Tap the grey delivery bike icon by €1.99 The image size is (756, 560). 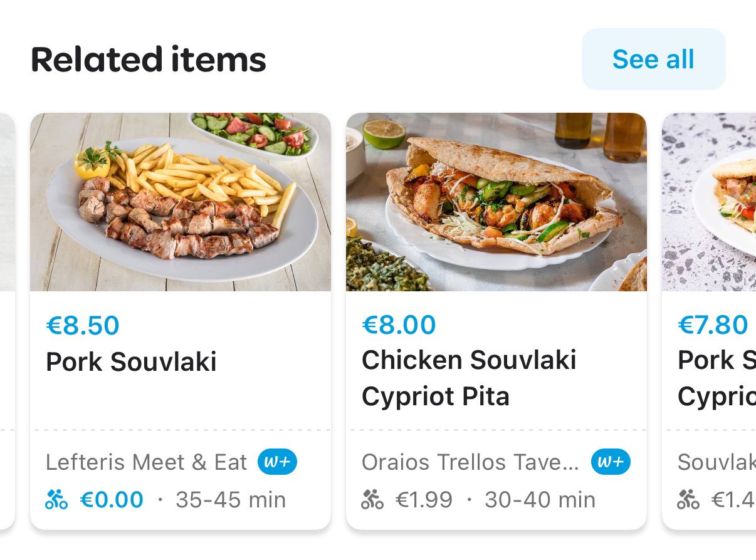point(372,500)
